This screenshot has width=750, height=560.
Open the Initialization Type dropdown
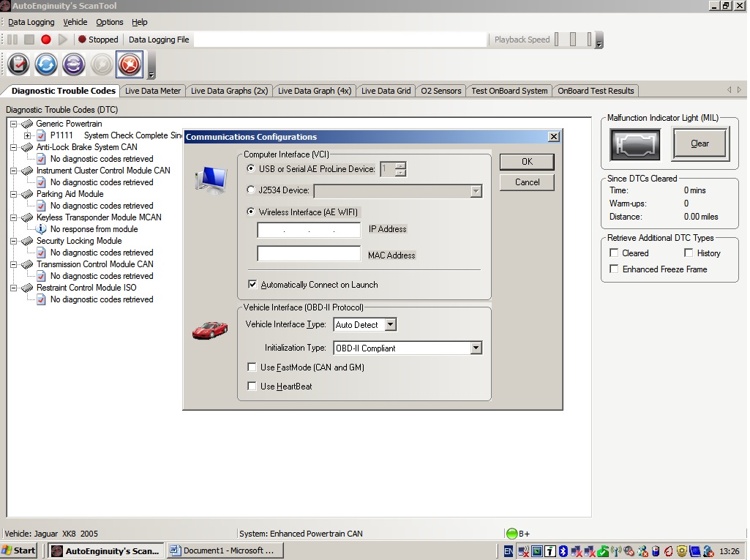coord(476,348)
